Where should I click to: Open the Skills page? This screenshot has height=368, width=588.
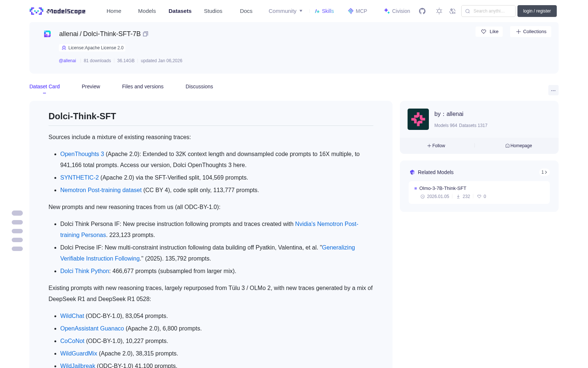tap(324, 11)
